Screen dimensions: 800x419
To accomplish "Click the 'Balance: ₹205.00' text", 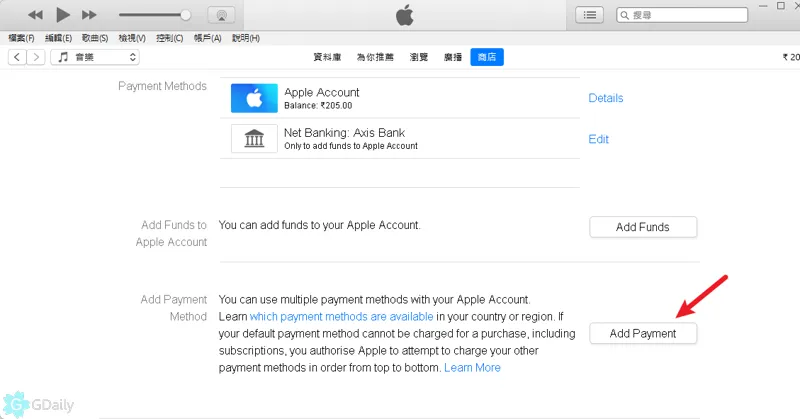I will [318, 106].
